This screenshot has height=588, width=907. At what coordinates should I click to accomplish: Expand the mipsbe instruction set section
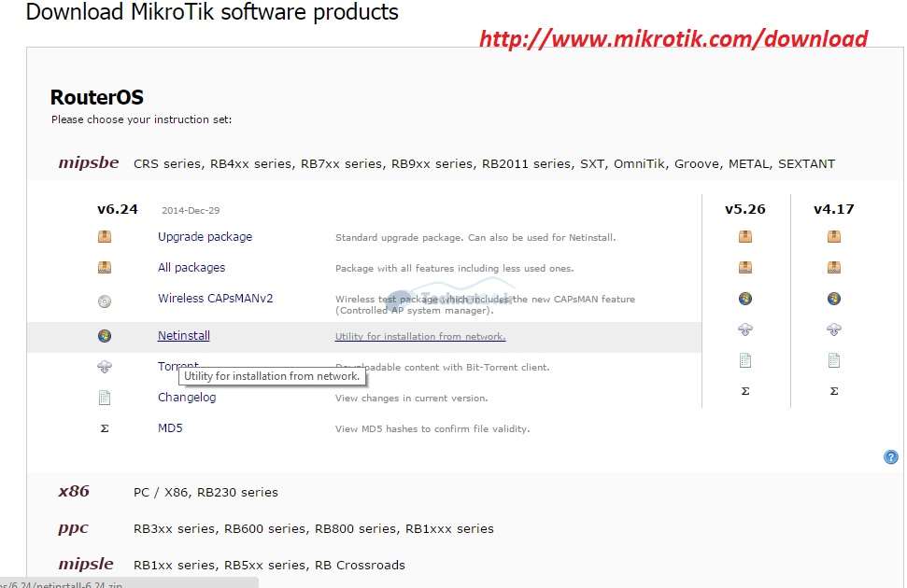coord(89,162)
